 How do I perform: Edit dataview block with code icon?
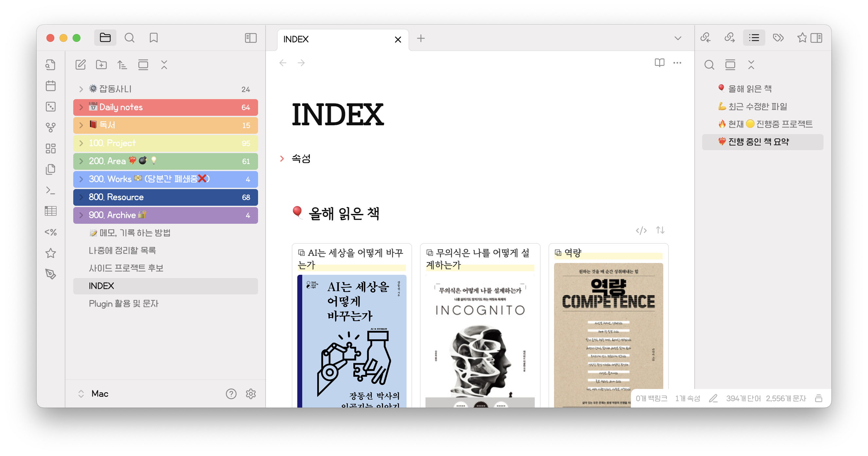[641, 231]
